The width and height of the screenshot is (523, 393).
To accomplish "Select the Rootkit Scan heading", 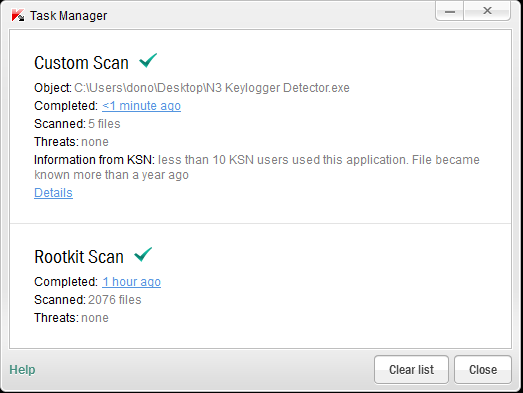I will [79, 257].
